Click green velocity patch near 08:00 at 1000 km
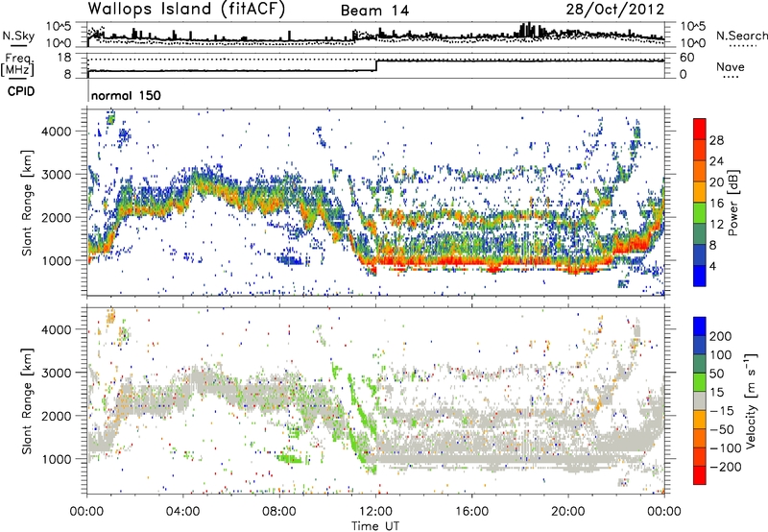The image size is (768, 532). 289,459
